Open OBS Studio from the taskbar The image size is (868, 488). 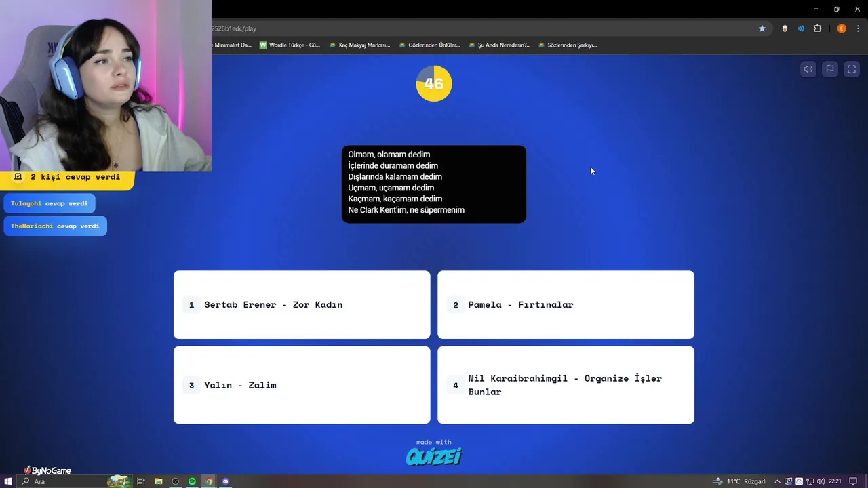[x=176, y=481]
